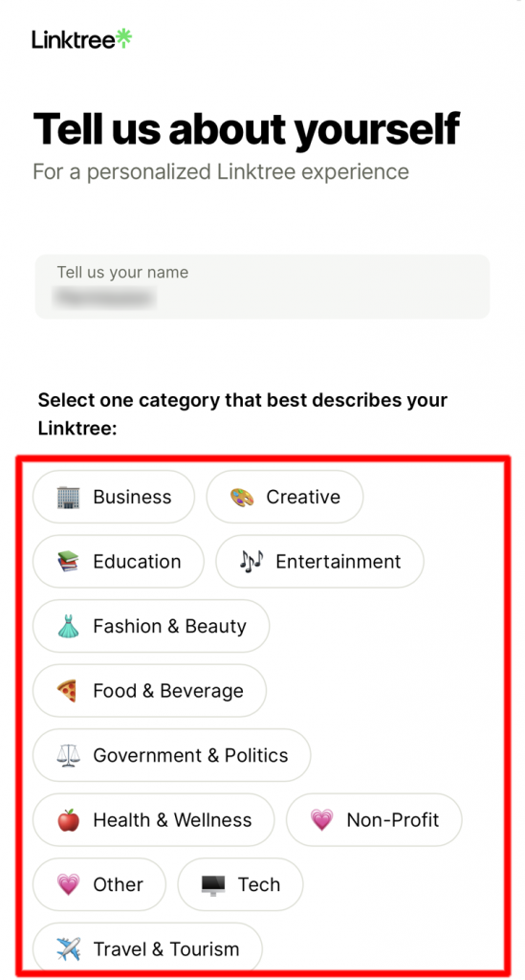Select the Non-Profit category pill
This screenshot has height=980, width=525.
(374, 820)
